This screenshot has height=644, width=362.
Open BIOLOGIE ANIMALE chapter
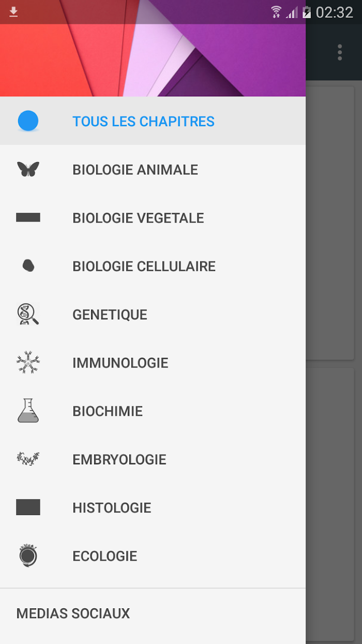(153, 169)
